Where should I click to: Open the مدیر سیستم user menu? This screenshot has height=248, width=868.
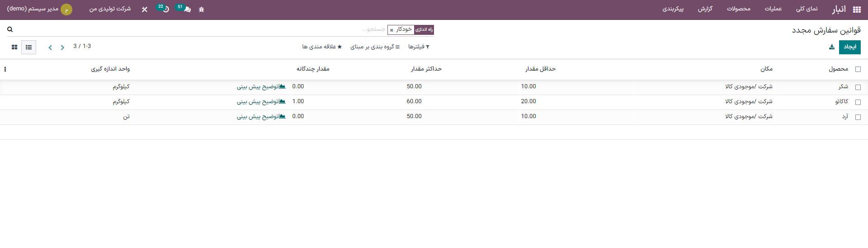tap(39, 9)
